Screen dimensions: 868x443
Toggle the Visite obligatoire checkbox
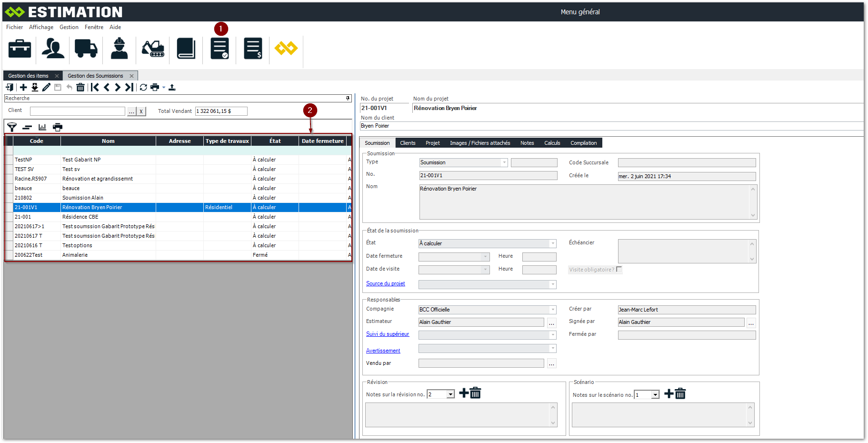[619, 270]
